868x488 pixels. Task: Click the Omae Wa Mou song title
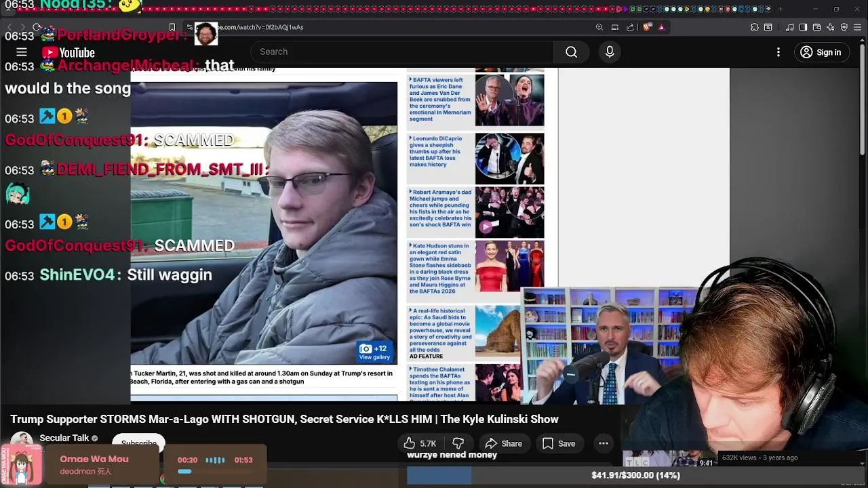click(94, 459)
